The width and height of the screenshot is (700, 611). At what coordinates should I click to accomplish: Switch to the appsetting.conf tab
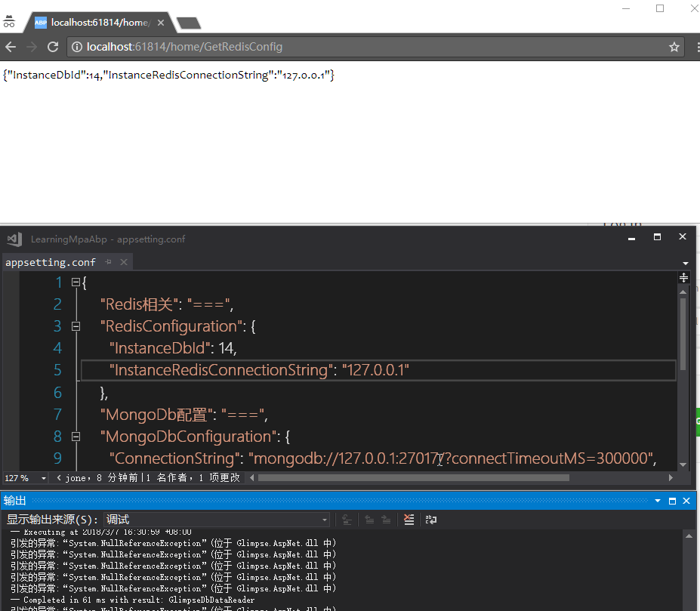(51, 262)
